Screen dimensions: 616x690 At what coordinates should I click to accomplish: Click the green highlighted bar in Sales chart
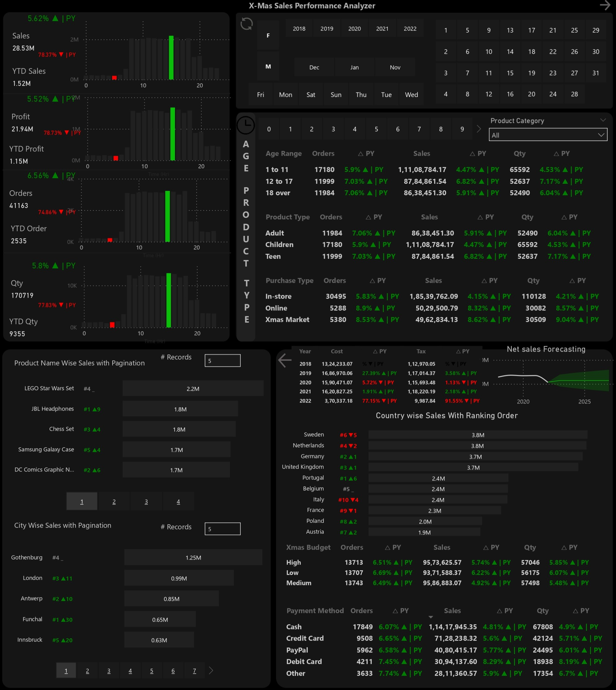[171, 58]
